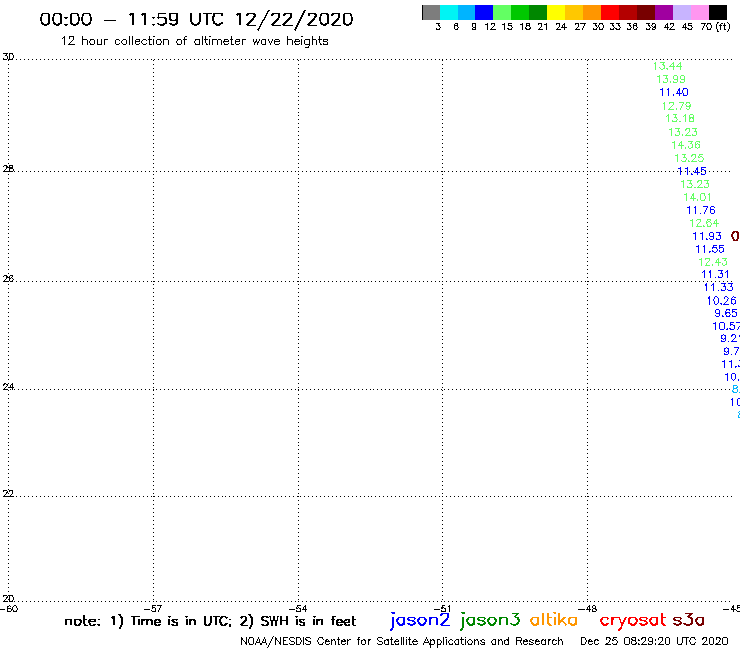This screenshot has height=650, width=740.
Task: Select the blue value 11.40
Action: [674, 92]
